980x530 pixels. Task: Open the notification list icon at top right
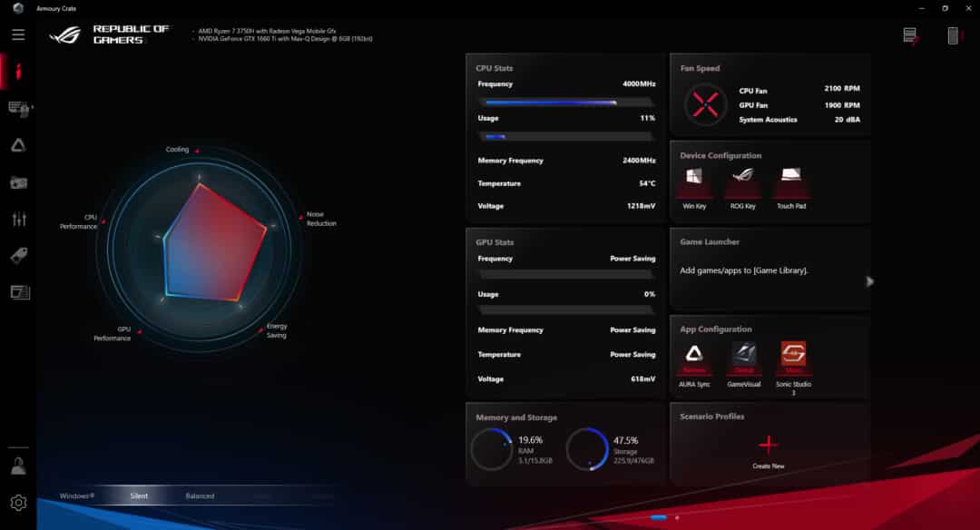tap(911, 35)
